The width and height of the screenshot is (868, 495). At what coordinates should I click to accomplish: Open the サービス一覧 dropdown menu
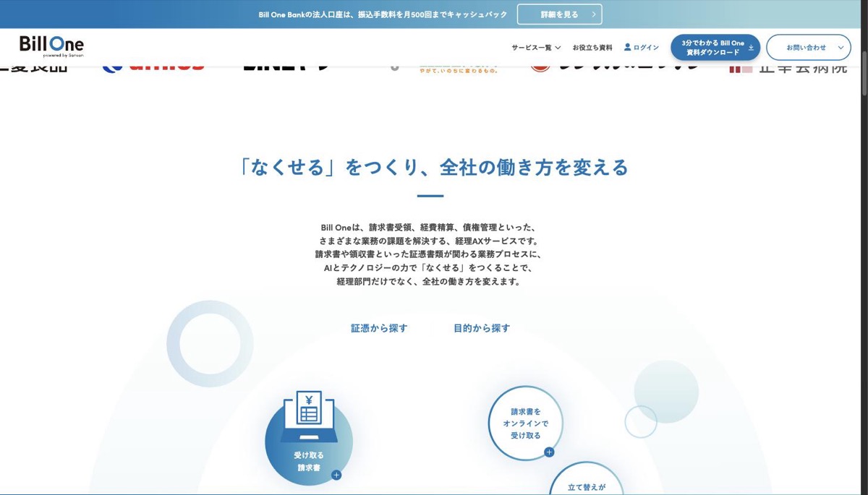coord(536,48)
